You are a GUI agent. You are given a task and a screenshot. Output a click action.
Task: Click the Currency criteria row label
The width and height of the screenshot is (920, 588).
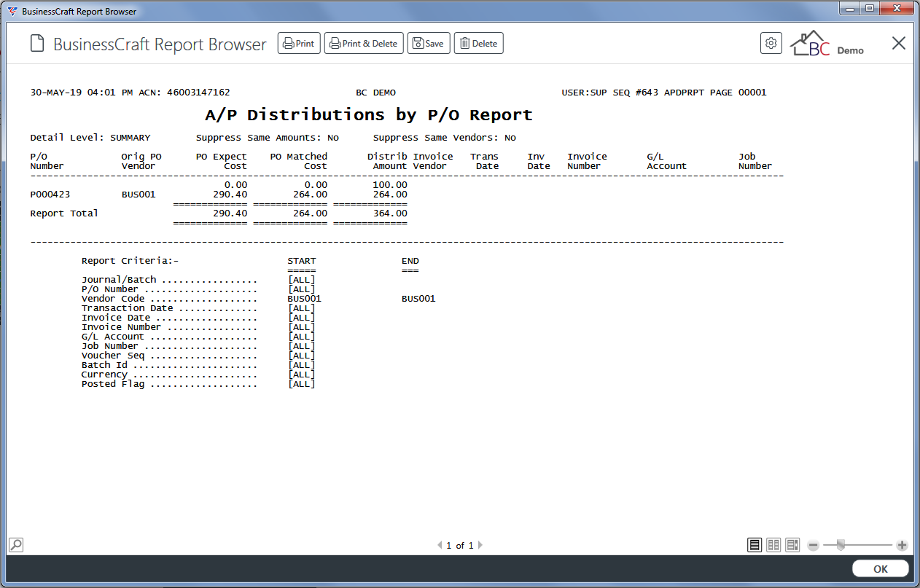(x=105, y=375)
